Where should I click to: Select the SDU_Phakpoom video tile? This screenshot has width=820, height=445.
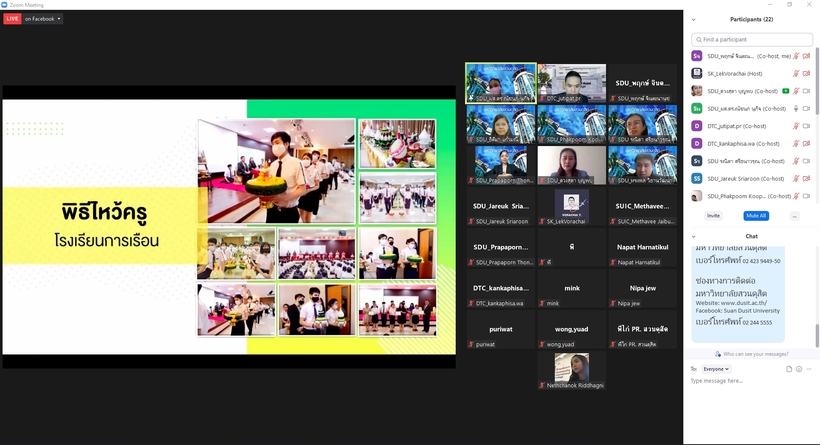click(572, 124)
